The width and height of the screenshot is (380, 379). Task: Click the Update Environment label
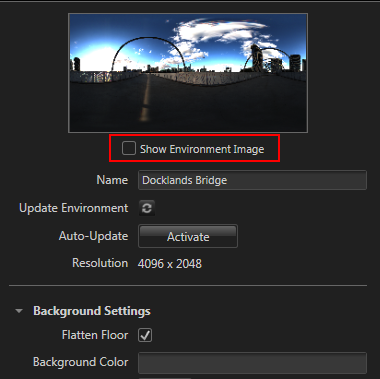[74, 208]
